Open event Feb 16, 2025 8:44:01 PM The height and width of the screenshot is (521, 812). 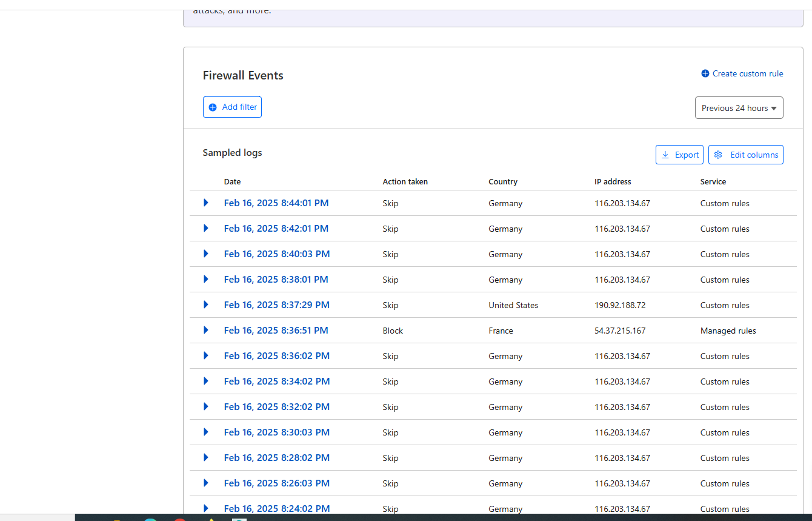click(276, 203)
